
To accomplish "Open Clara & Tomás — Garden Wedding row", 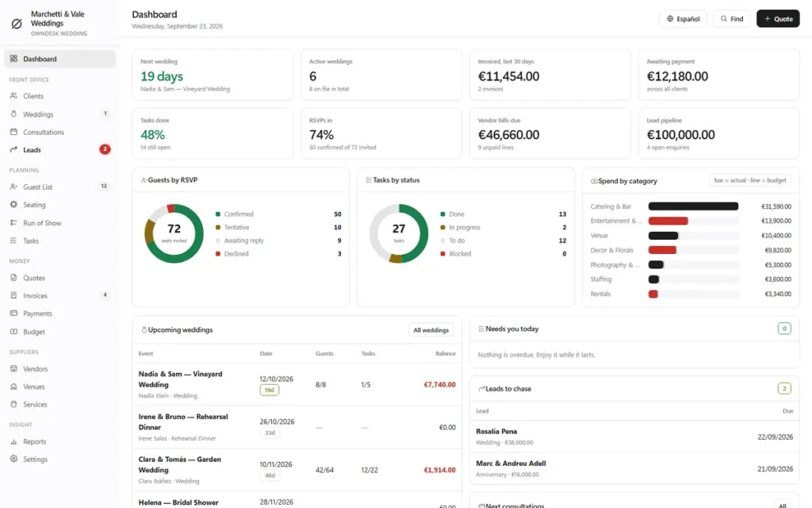I will (297, 470).
